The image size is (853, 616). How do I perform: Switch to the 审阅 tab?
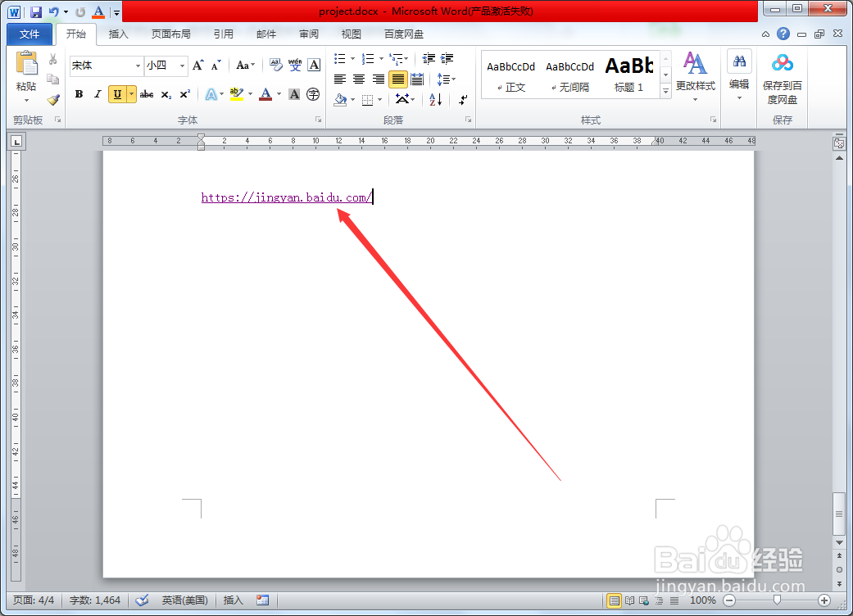[x=308, y=34]
